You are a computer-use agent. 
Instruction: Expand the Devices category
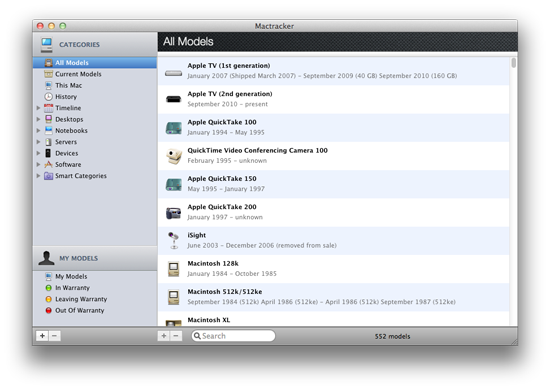[38, 153]
